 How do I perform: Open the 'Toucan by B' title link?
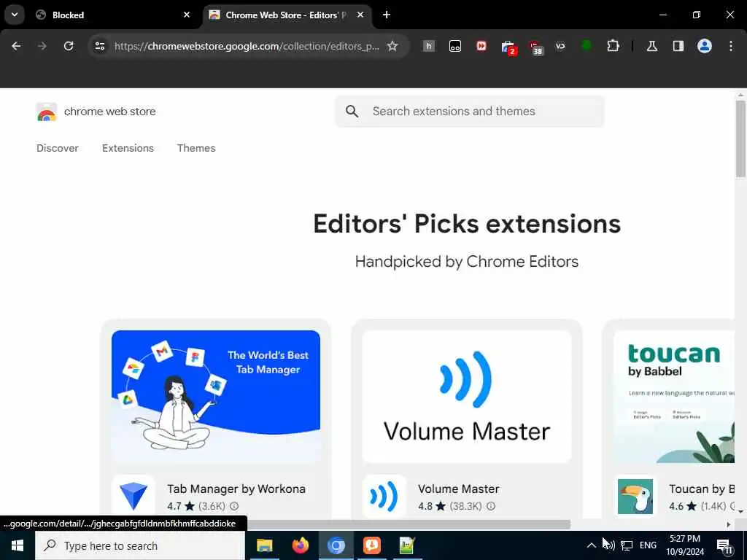701,489
